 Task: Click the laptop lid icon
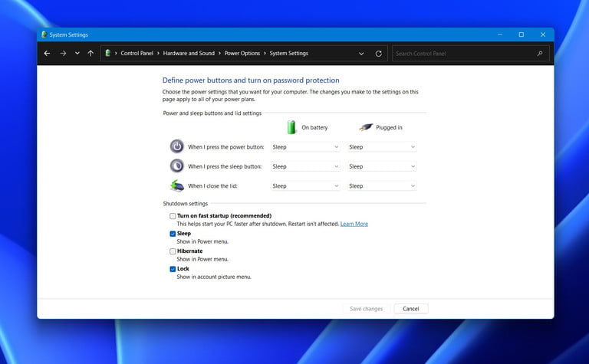pyautogui.click(x=177, y=185)
